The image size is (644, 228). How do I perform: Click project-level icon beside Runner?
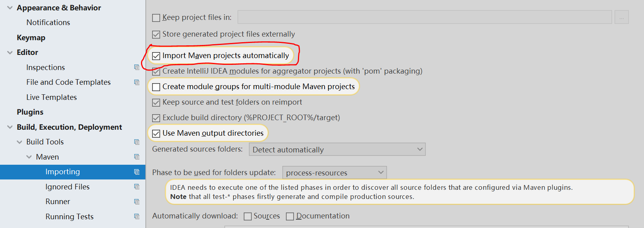click(137, 202)
